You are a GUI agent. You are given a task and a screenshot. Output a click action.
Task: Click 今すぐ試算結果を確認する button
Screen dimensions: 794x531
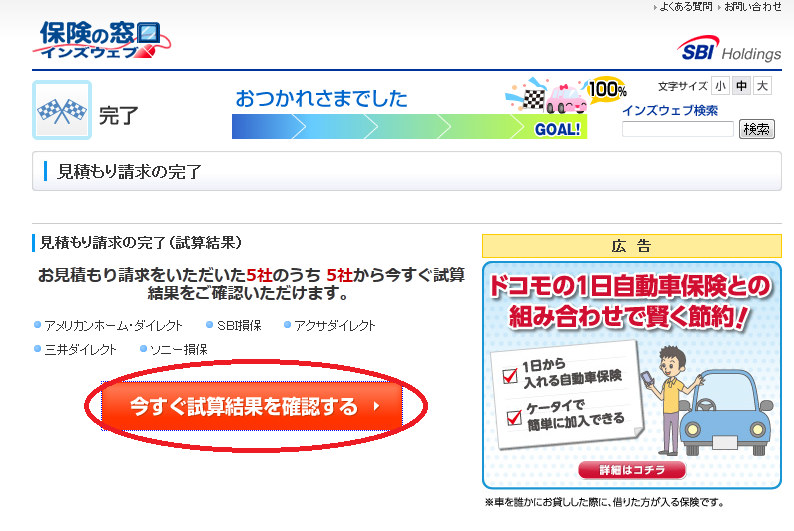[x=252, y=406]
